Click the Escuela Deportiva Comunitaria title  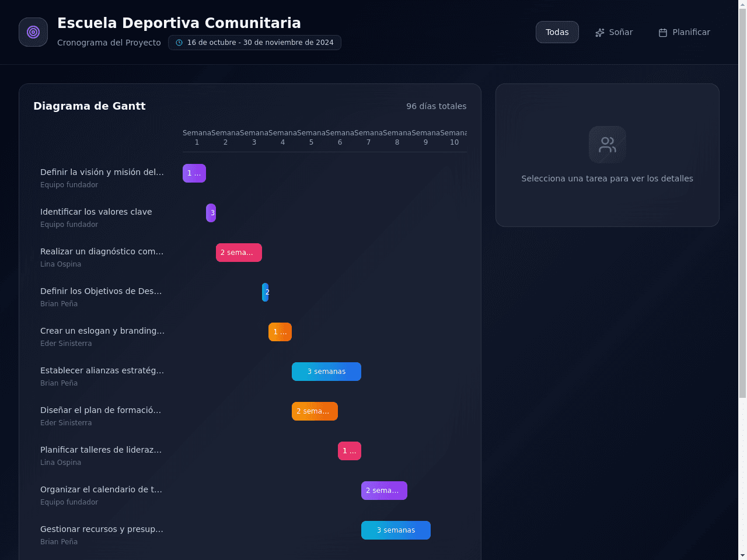(x=179, y=23)
